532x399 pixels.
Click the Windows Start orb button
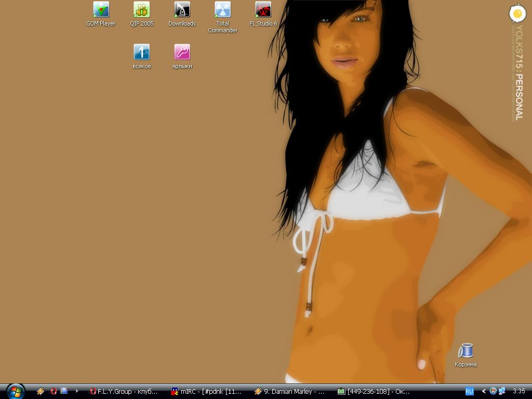(15, 392)
